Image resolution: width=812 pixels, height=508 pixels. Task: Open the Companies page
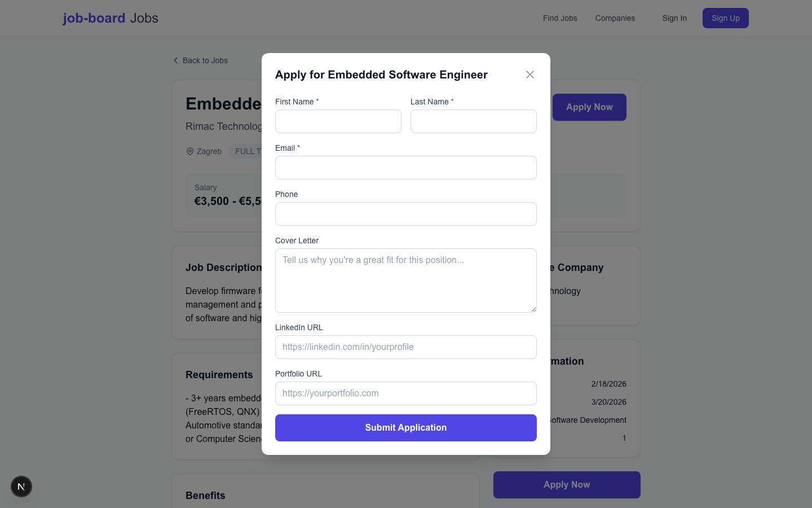click(615, 18)
